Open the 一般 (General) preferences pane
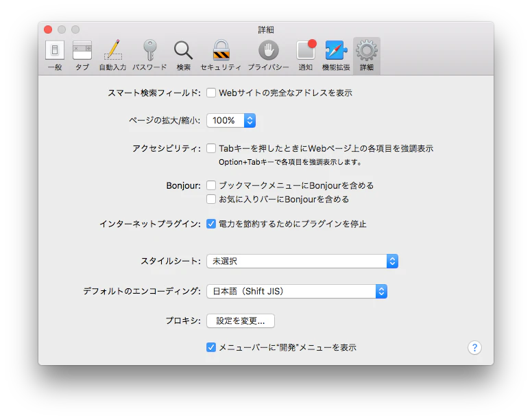Screen dimensions: 532x420 tap(55, 56)
